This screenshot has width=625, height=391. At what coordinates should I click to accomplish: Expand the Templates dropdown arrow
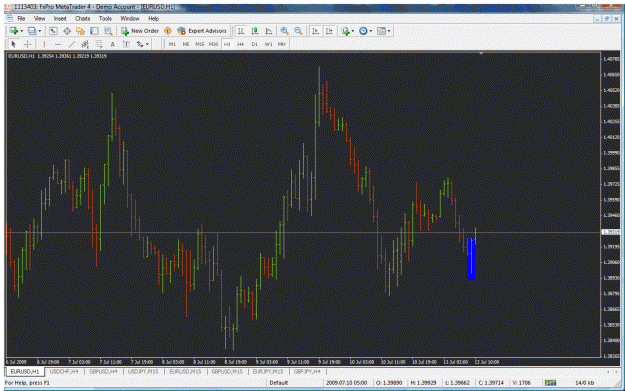click(389, 31)
